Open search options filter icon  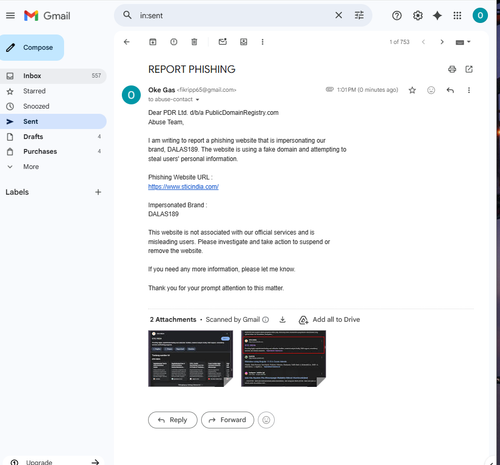[359, 15]
